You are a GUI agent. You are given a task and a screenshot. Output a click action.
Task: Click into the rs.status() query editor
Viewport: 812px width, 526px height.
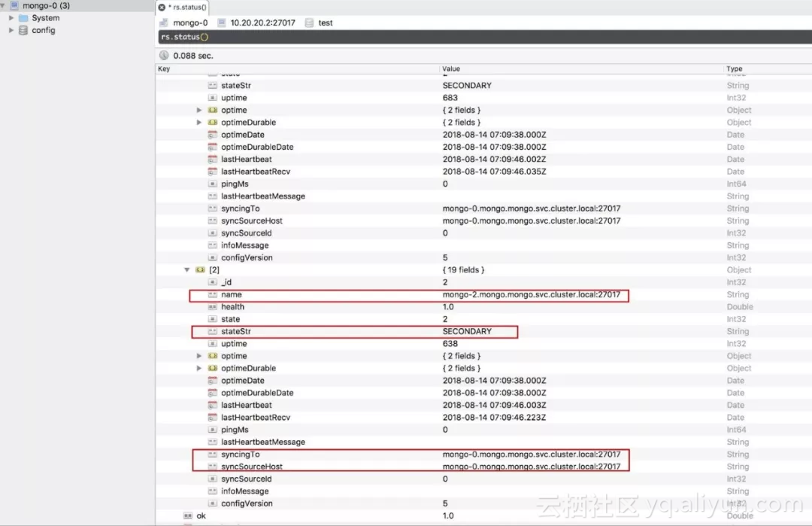tap(485, 37)
